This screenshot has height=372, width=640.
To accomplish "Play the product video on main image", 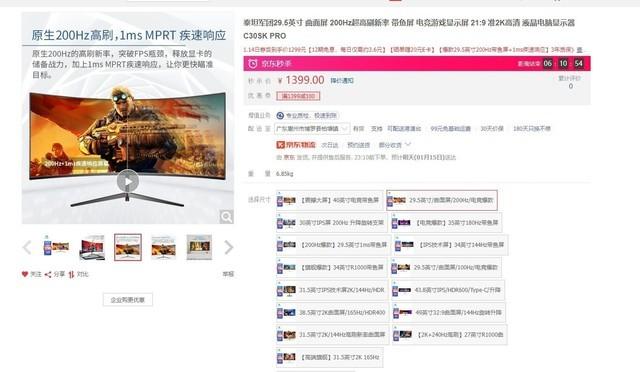I will click(x=128, y=181).
